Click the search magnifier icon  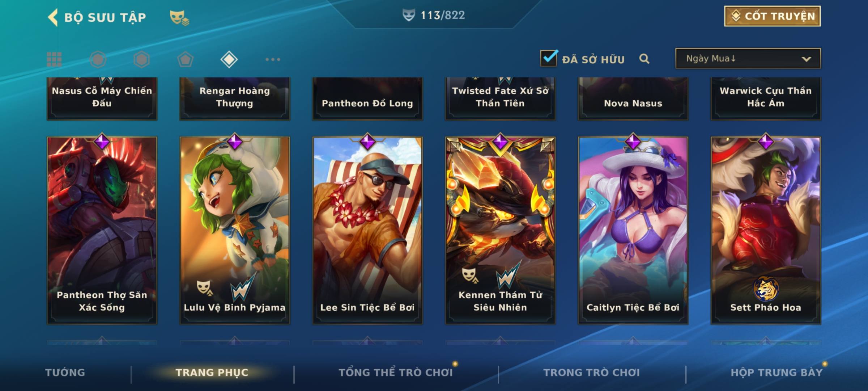point(644,59)
